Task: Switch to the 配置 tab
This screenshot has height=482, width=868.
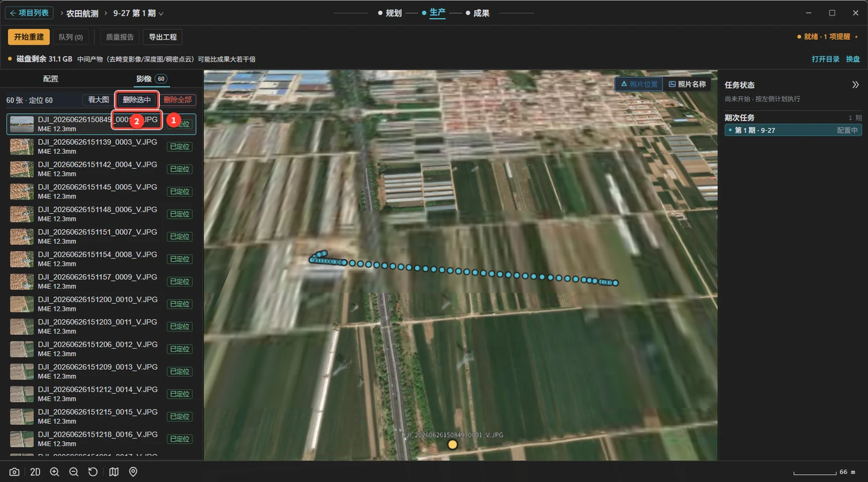Action: click(51, 79)
